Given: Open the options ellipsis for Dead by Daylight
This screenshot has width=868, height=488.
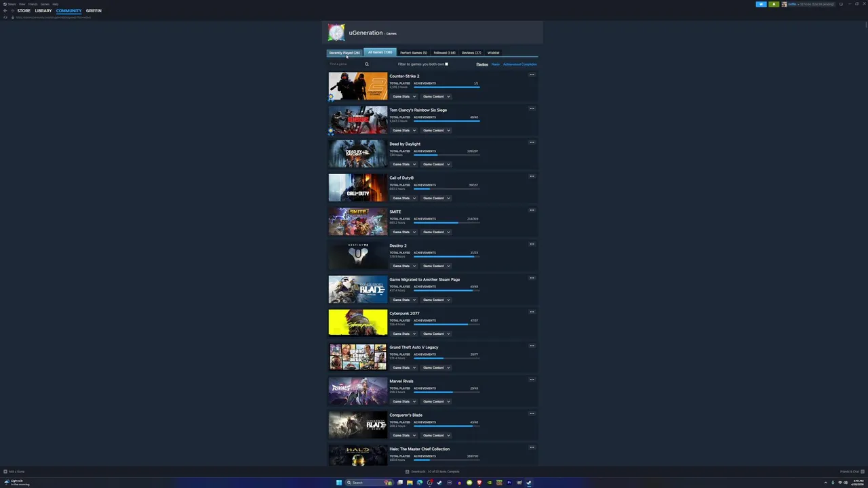Looking at the screenshot, I should coord(532,142).
